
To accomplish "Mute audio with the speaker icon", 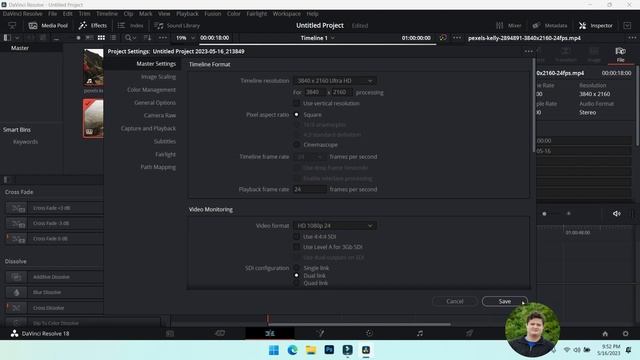I will coord(616,213).
